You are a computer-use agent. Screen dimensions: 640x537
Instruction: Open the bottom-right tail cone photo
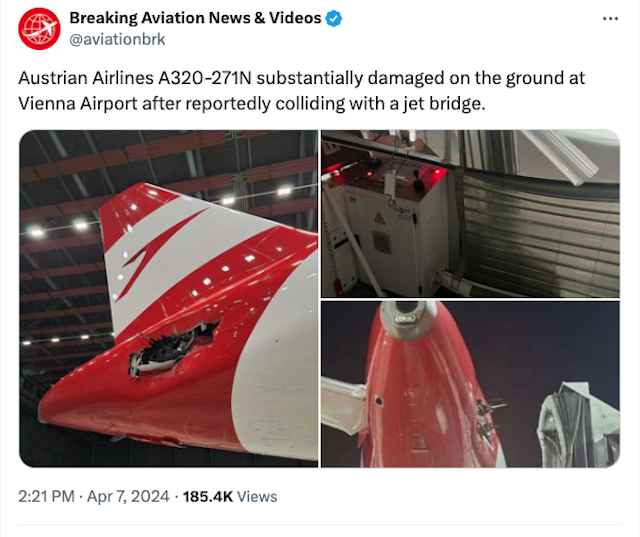click(470, 384)
